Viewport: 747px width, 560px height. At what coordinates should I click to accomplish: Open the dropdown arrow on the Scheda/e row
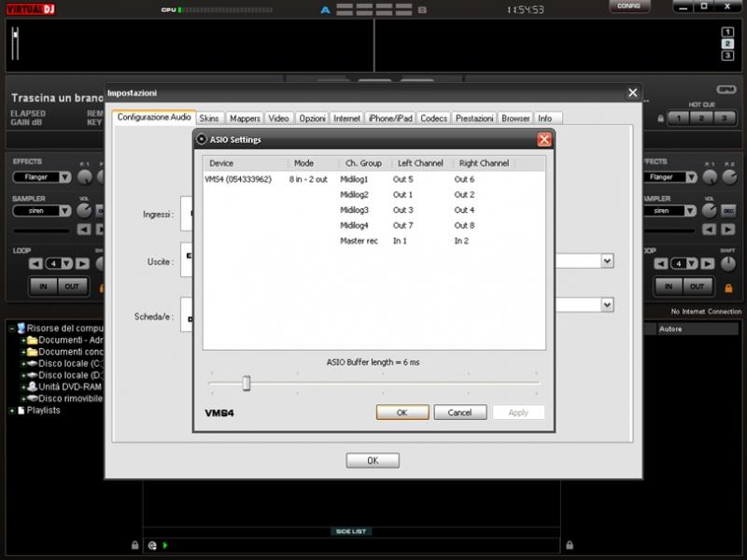(607, 305)
